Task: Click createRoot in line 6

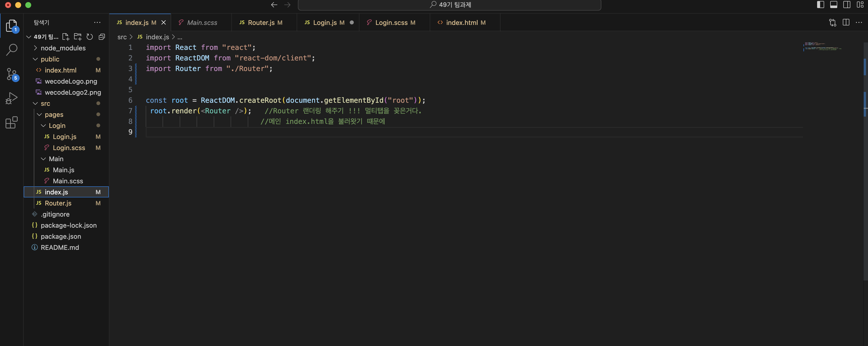Action: [x=260, y=100]
